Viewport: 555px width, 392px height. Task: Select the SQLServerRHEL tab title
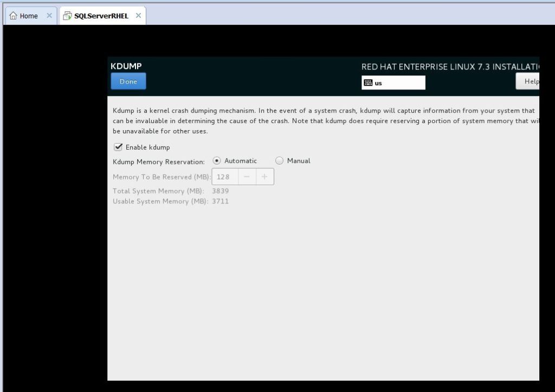pyautogui.click(x=101, y=16)
